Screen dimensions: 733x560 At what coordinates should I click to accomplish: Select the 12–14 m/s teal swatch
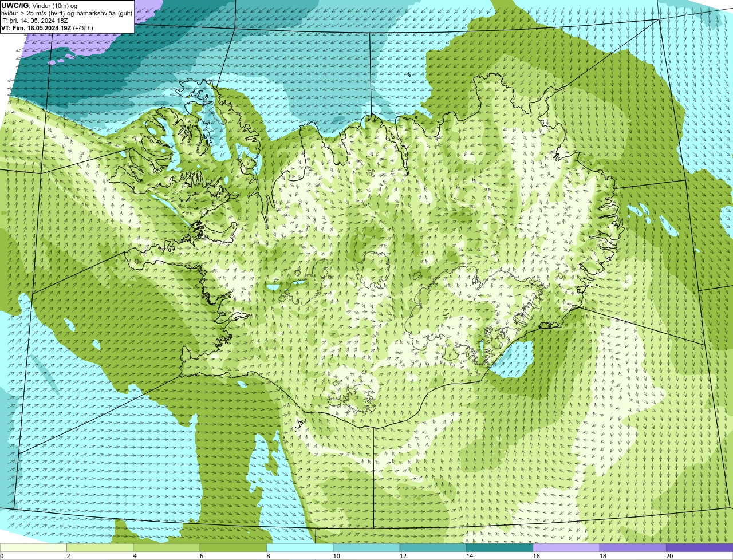click(x=433, y=547)
